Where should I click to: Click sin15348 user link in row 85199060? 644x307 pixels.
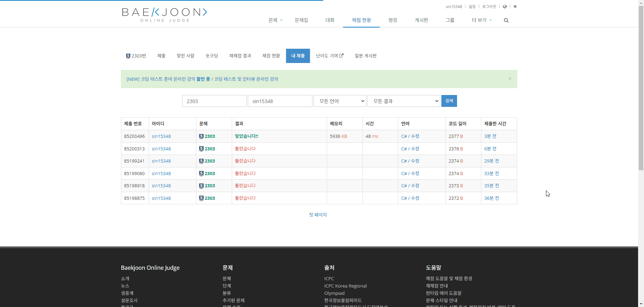(x=161, y=173)
